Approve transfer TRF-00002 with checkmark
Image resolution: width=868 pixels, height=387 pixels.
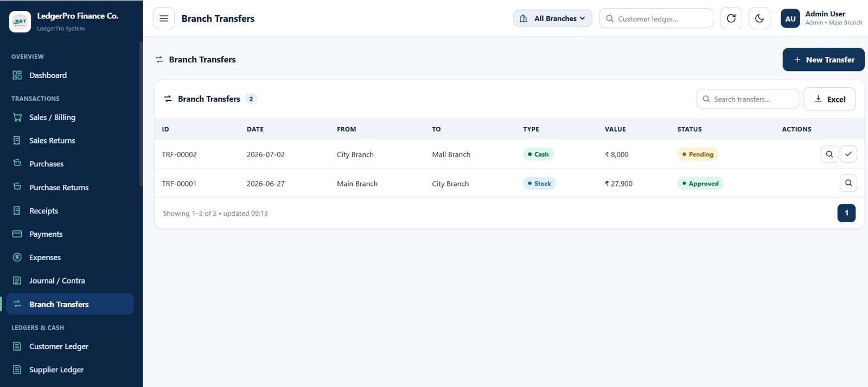(848, 154)
